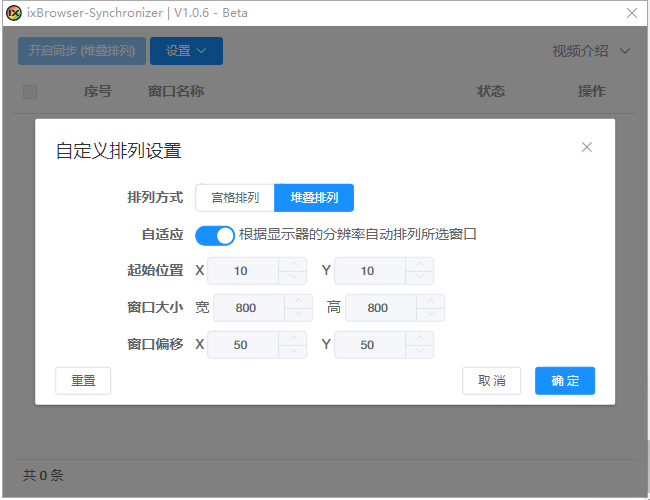Screen dimensions: 650x500
Task: Increase the 窗口大小 宽 value
Action: (x=299, y=301)
